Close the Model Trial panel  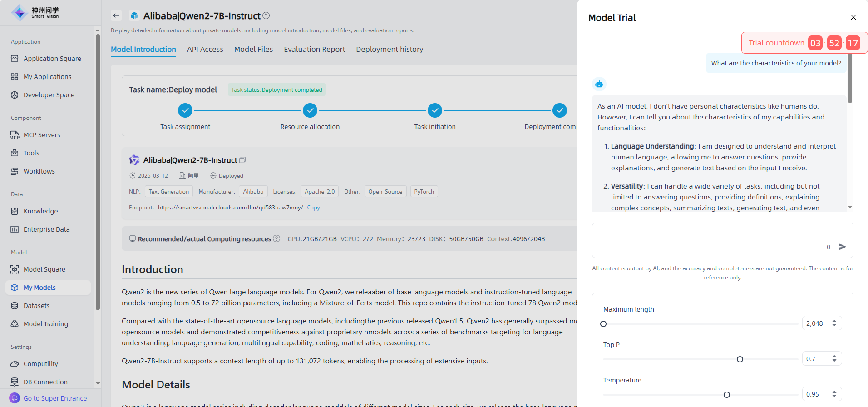[x=853, y=17]
